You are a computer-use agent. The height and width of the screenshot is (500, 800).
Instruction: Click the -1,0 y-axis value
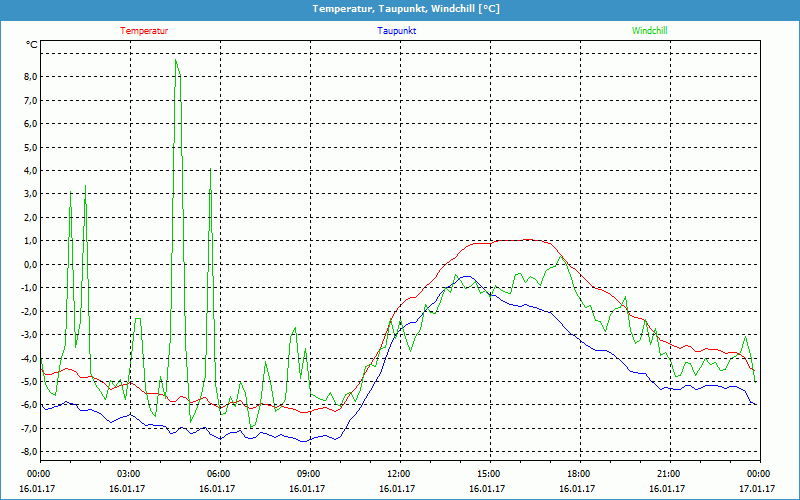coord(29,288)
